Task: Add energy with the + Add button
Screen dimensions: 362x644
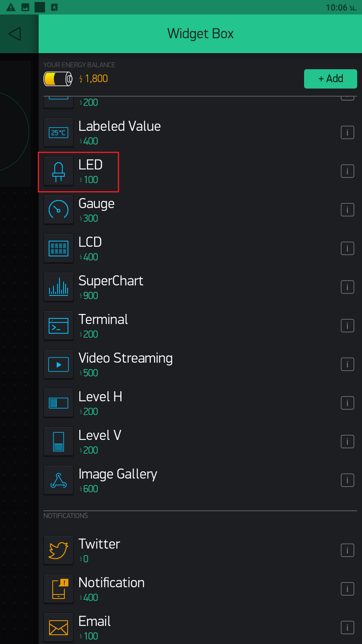Action: pos(331,78)
